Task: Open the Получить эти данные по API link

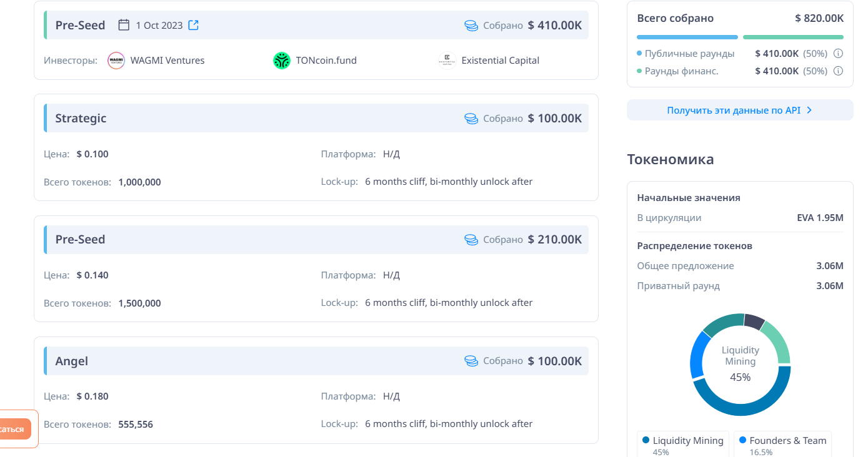Action: coord(733,111)
